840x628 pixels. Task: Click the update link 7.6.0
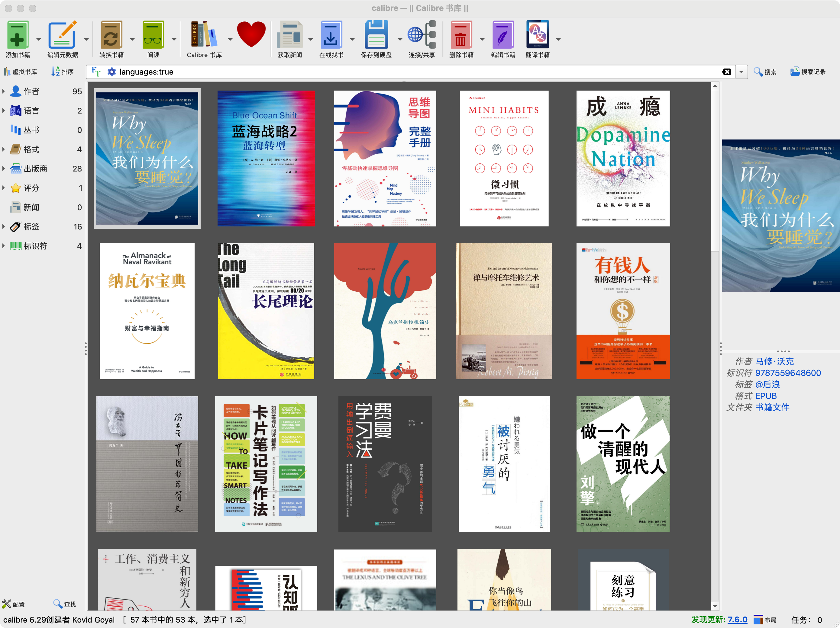point(737,620)
